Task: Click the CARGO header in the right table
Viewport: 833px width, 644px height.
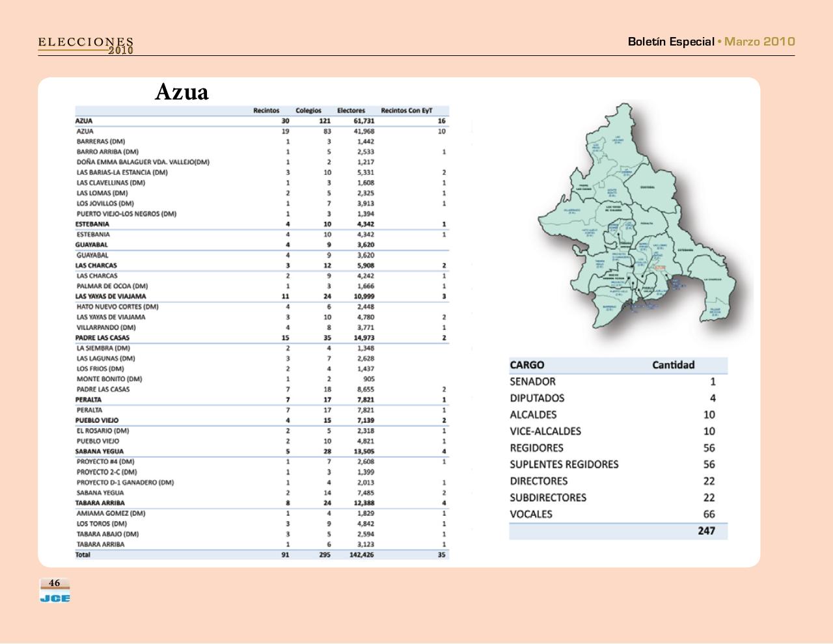Action: pyautogui.click(x=527, y=365)
